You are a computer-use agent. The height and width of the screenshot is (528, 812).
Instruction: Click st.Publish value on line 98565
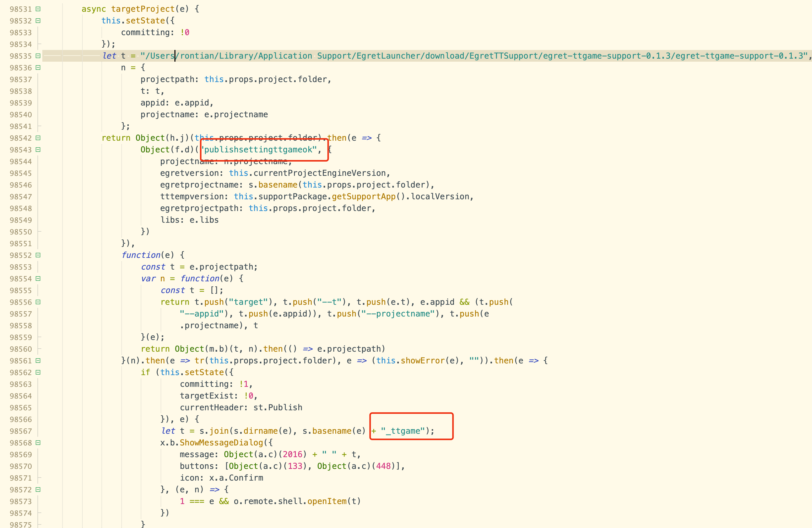[x=278, y=407]
